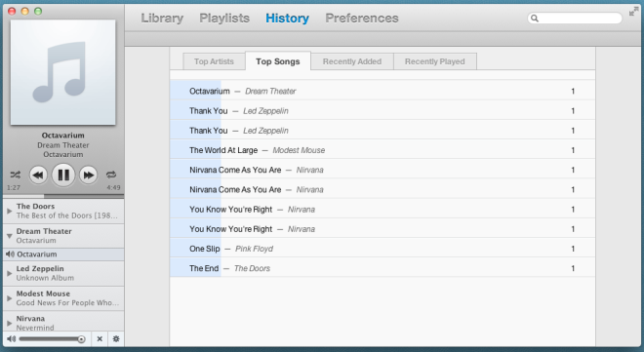Toggle repeat mode

111,175
